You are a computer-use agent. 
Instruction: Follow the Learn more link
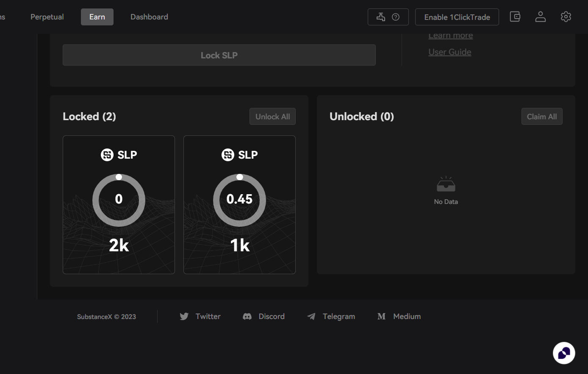451,36
